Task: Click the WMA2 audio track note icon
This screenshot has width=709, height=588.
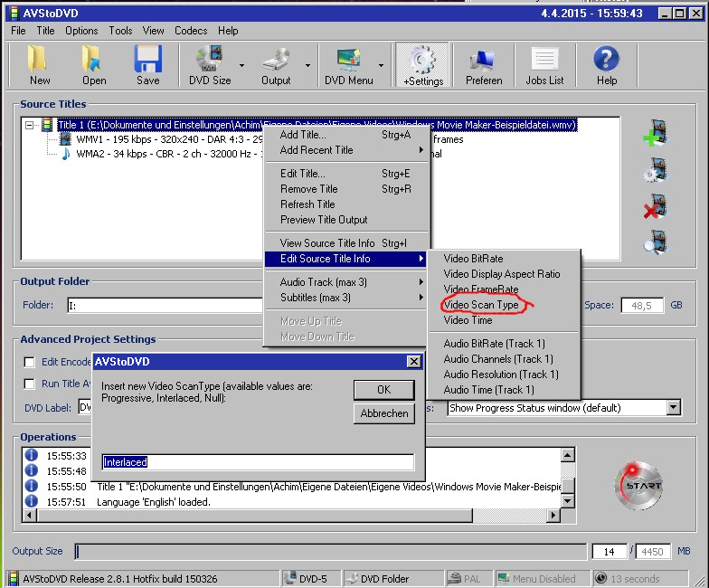Action: (x=65, y=154)
